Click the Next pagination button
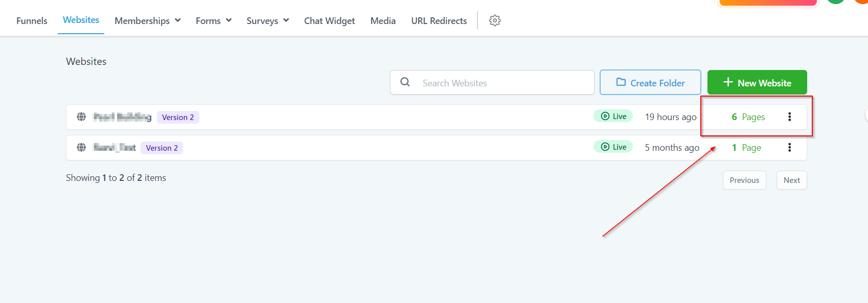Screen dimensions: 868x303 [791, 180]
